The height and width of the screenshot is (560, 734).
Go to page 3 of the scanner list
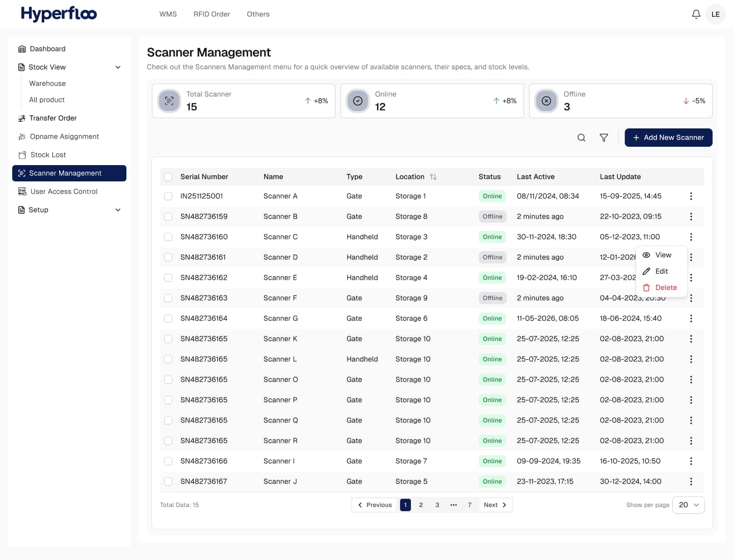[x=437, y=505]
